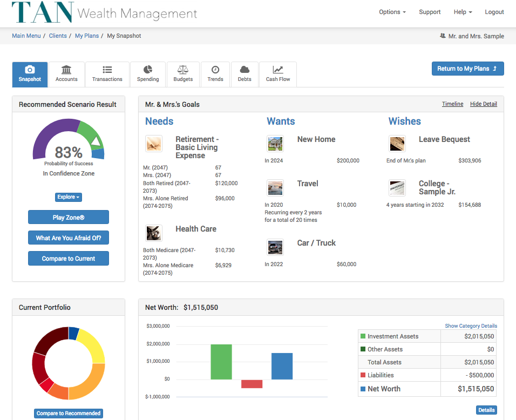Click the Transactions list icon
516x420 pixels.
coord(107,71)
